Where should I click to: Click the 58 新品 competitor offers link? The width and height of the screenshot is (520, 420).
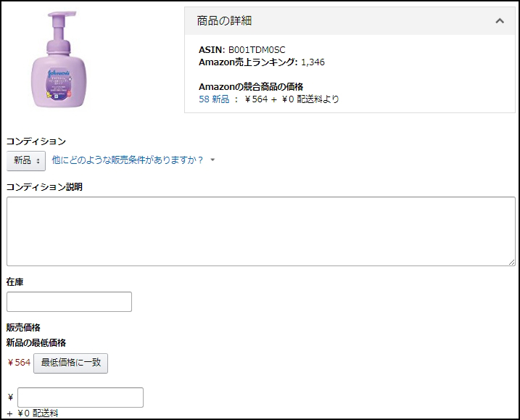214,99
